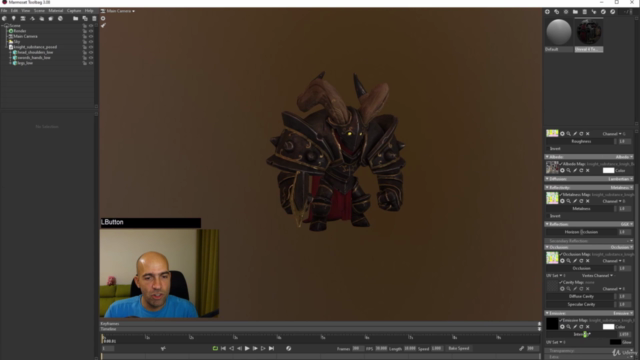The image size is (640, 360).
Task: Select the Sky item in scene tree
Action: 17,42
